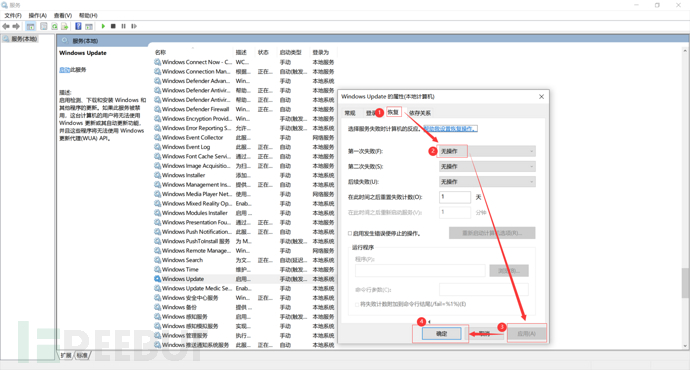Open the 帮助我设置恢复操作 help link

pyautogui.click(x=450, y=129)
